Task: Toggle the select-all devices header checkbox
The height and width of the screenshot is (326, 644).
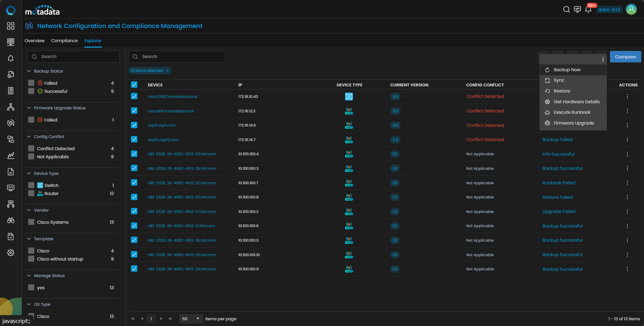Action: pyautogui.click(x=134, y=85)
